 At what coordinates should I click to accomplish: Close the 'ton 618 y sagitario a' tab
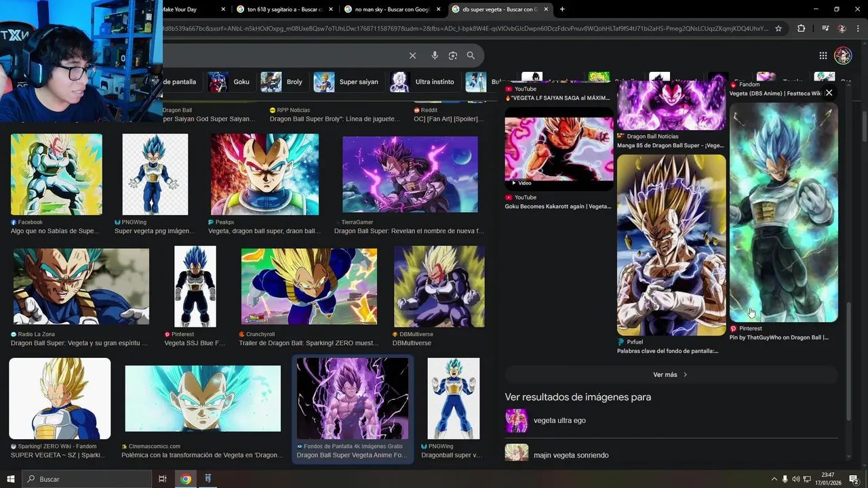click(x=330, y=9)
